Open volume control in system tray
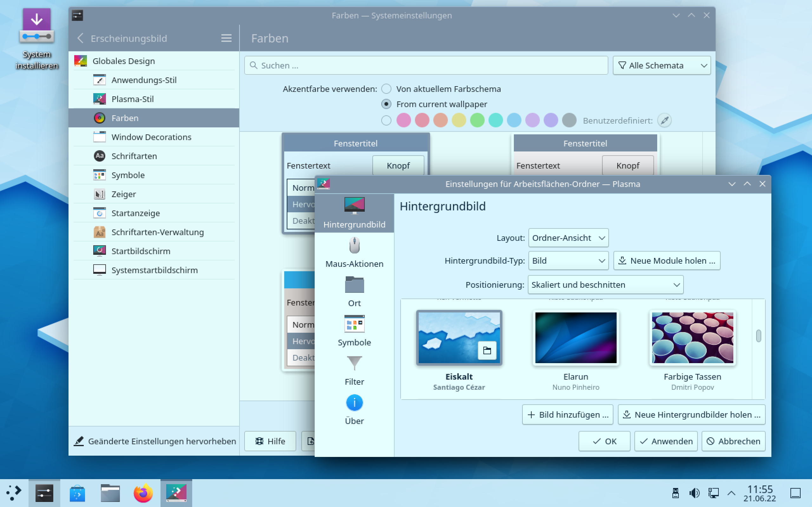812x507 pixels. point(694,493)
